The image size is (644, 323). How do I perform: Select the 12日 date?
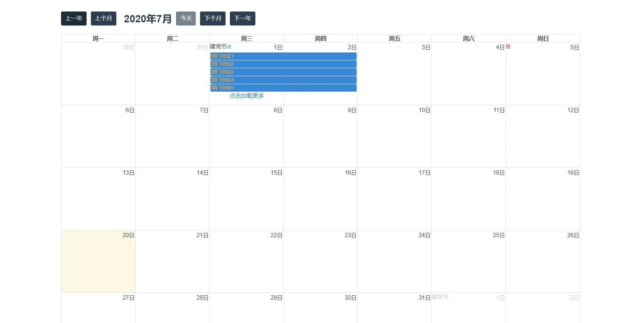pyautogui.click(x=573, y=110)
